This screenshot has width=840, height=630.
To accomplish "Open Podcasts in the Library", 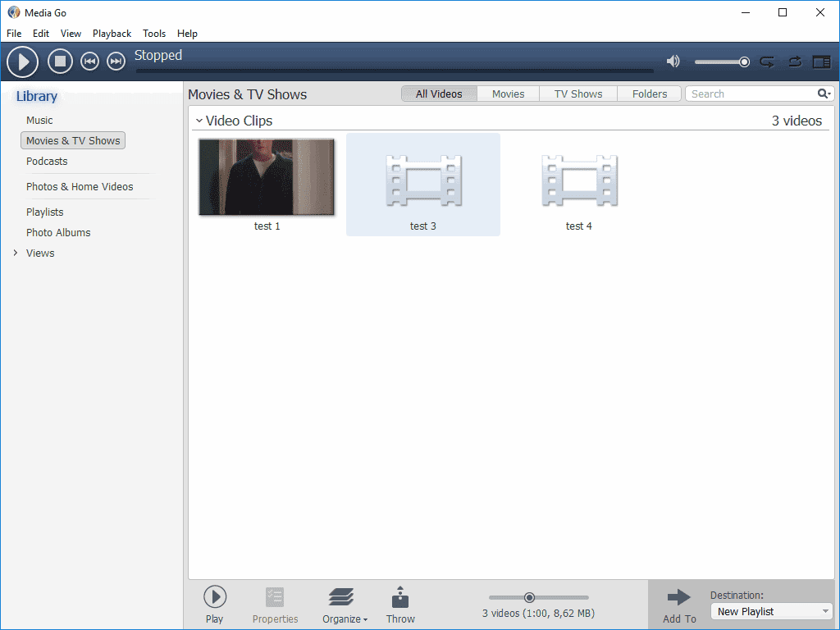I will 47,162.
